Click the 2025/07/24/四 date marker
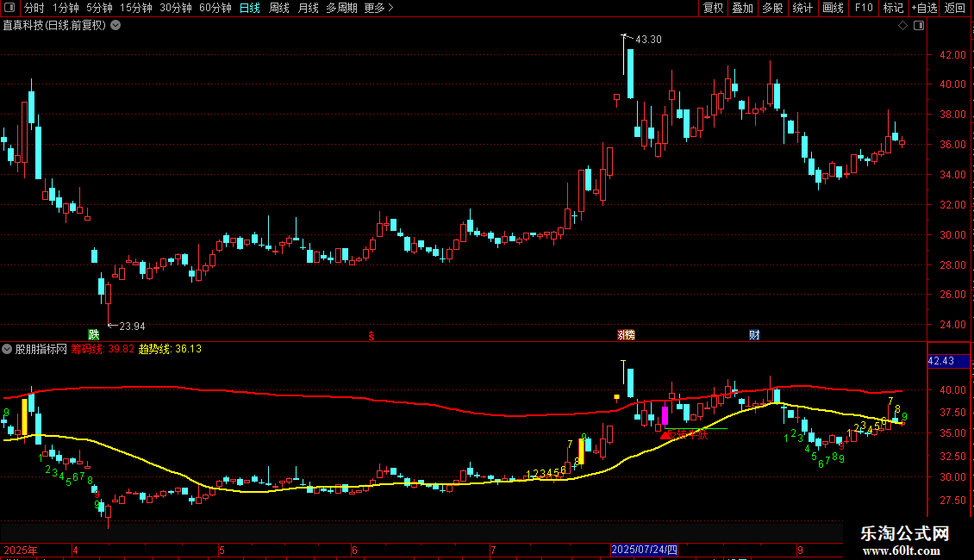 point(644,550)
